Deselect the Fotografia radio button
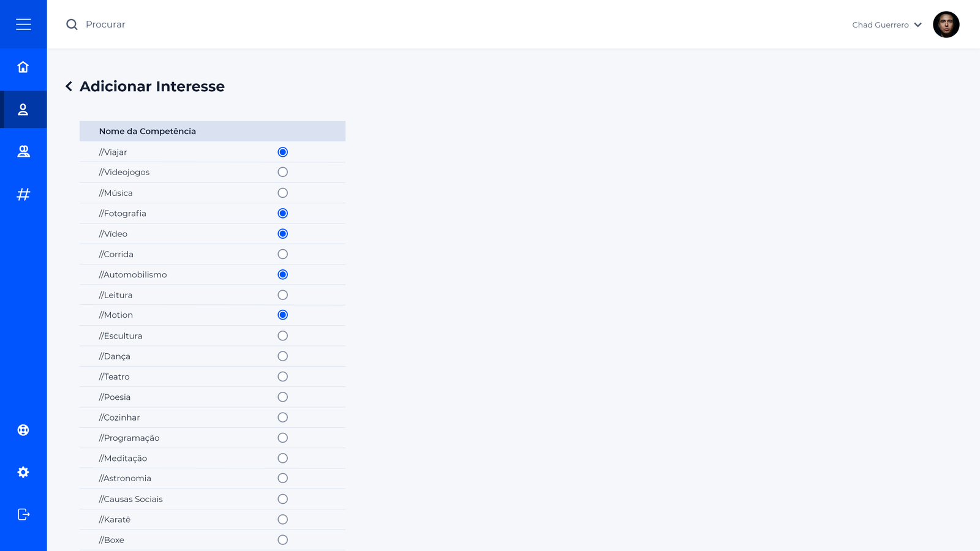Screen dimensions: 980x551 (282, 213)
